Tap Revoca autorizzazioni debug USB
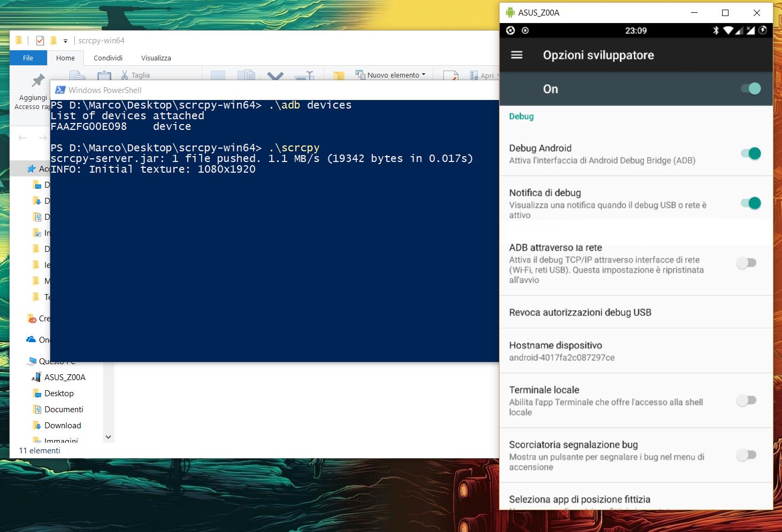The height and width of the screenshot is (532, 782). pyautogui.click(x=636, y=312)
